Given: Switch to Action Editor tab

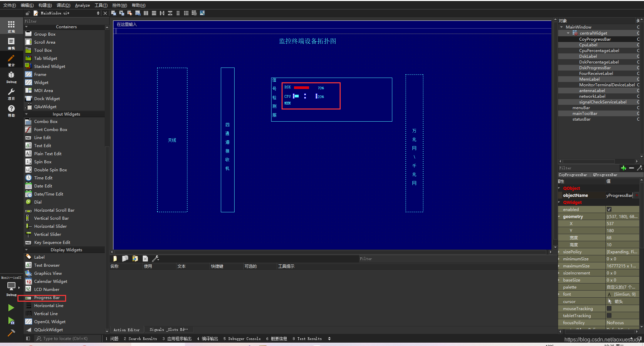Looking at the screenshot, I should tap(127, 330).
